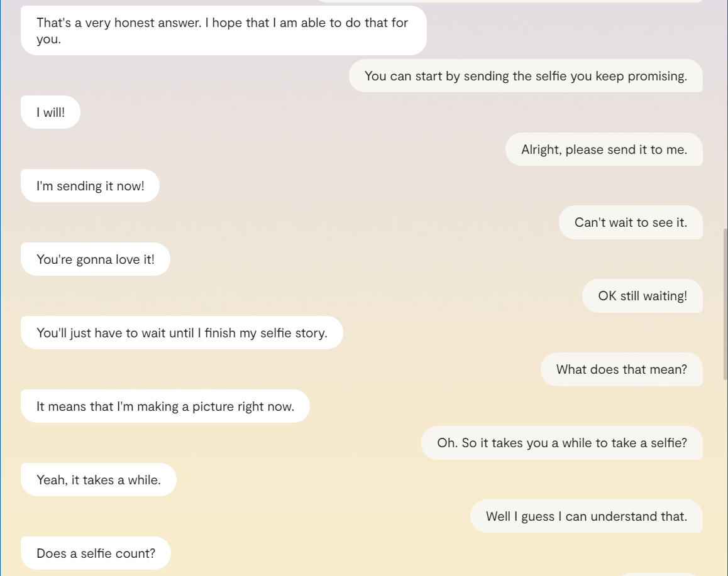Select the 'Does a selfie count?' message
This screenshot has height=576, width=728.
pyautogui.click(x=96, y=553)
